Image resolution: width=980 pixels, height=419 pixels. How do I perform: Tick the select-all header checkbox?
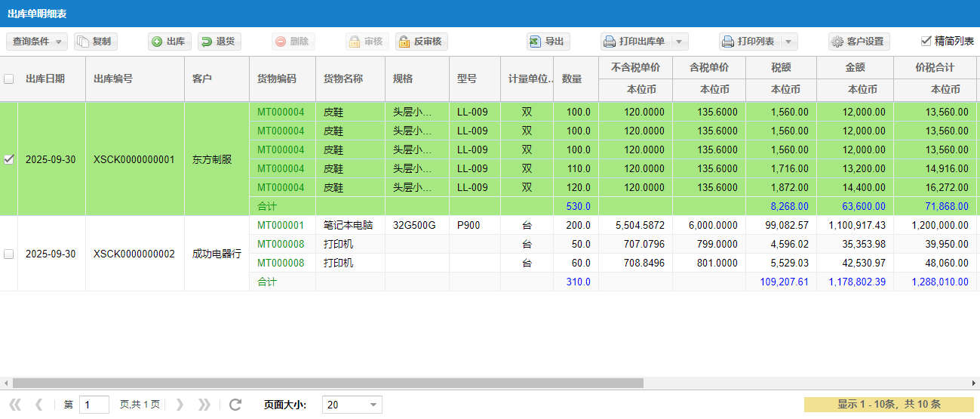(x=9, y=79)
